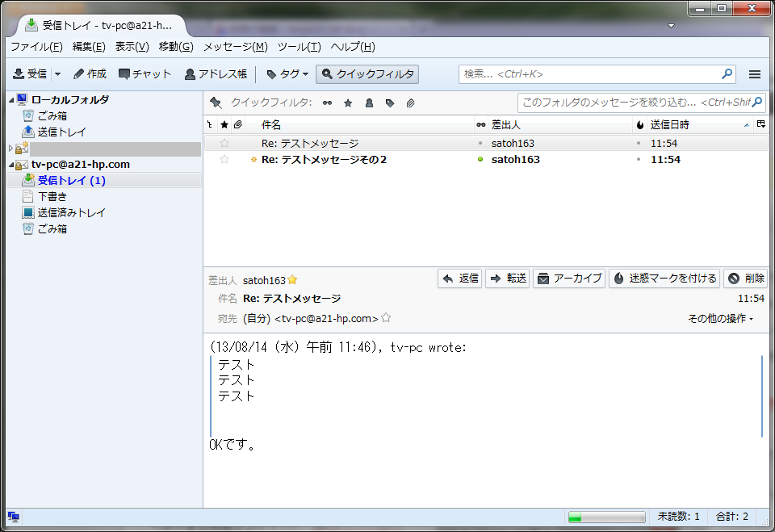Open the ヘルプ(H) menu
Image resolution: width=775 pixels, height=532 pixels.
pos(353,47)
